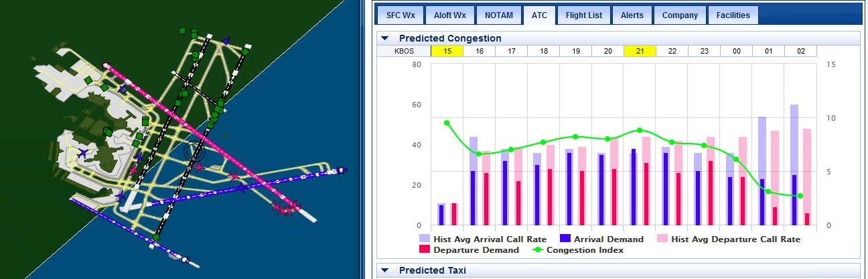Viewport: 868px width, 279px height.
Task: Click the green Congestion Index point above hour 02
Action: [x=800, y=196]
